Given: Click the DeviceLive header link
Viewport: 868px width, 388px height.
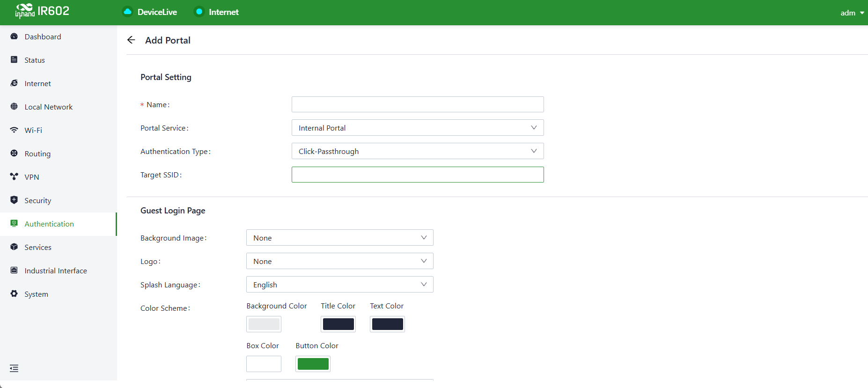Looking at the screenshot, I should (x=157, y=12).
